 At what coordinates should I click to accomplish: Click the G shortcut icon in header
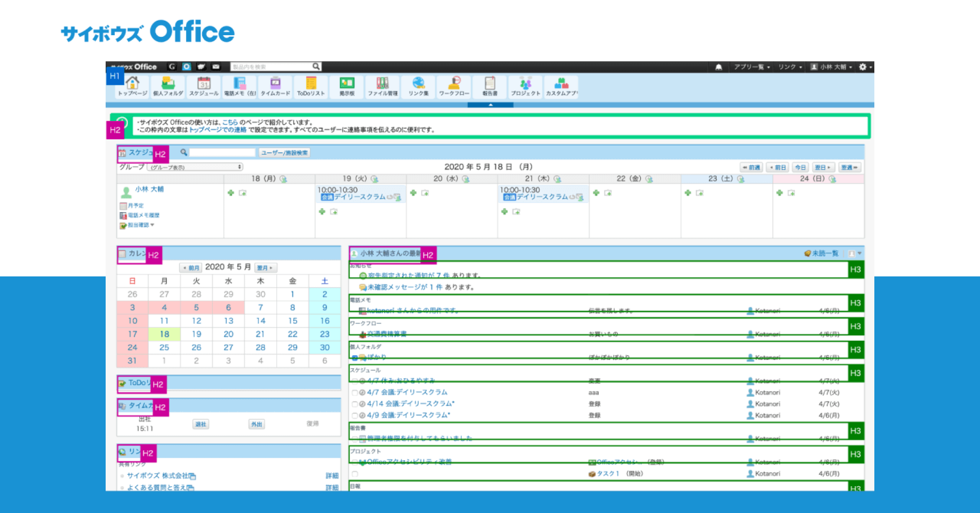click(x=172, y=67)
